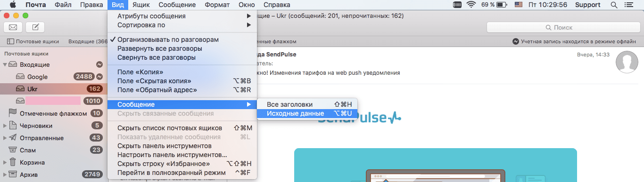Click the Wi-Fi status icon

click(471, 5)
